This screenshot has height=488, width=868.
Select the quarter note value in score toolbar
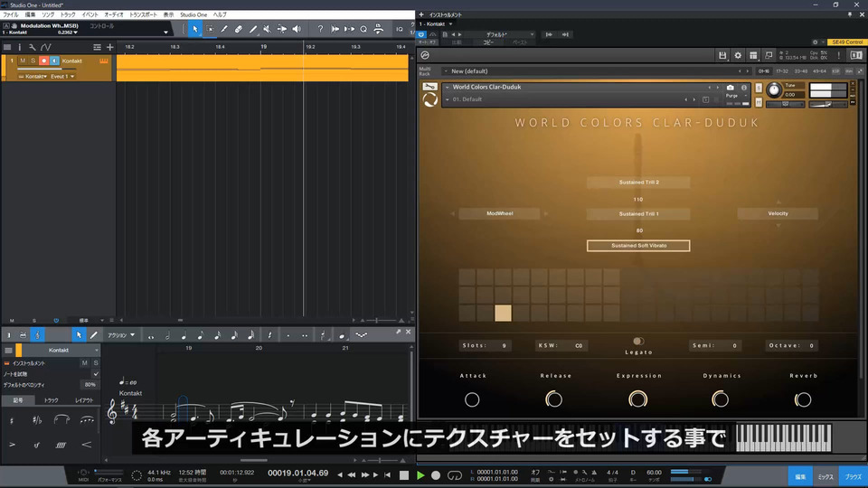point(184,335)
